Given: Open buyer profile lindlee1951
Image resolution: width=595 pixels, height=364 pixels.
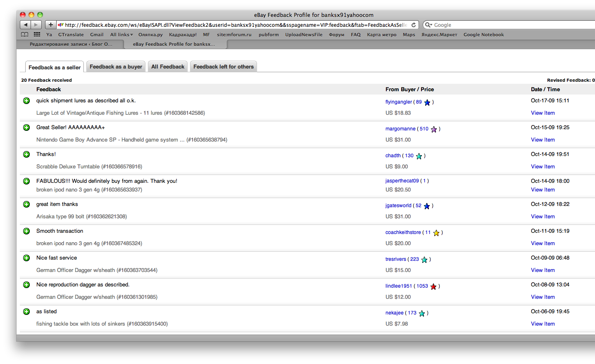Looking at the screenshot, I should pyautogui.click(x=399, y=286).
